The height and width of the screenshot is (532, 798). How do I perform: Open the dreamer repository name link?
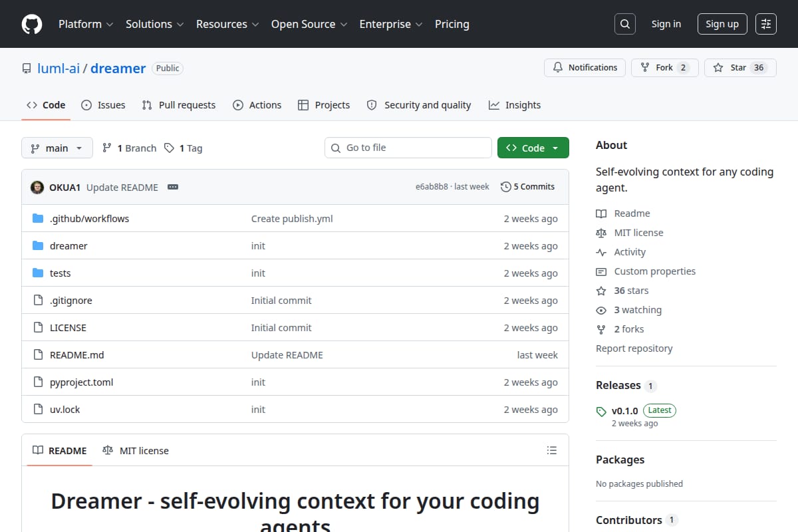[118, 68]
